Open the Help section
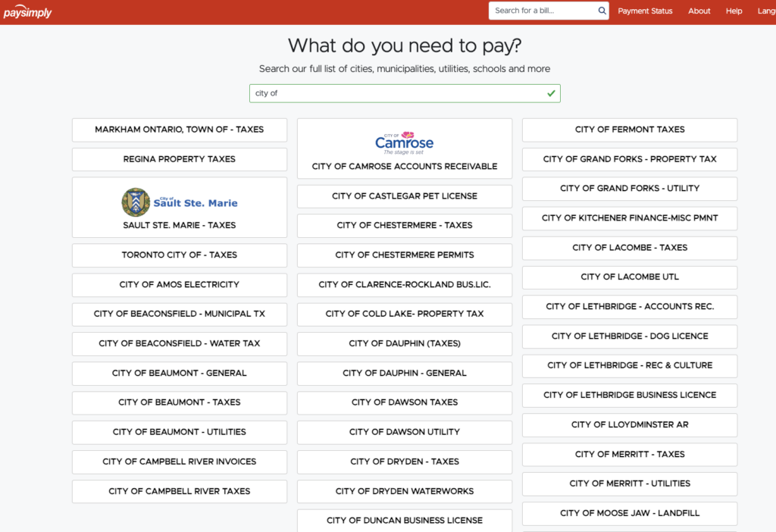Viewport: 776px width, 532px height. pyautogui.click(x=734, y=11)
